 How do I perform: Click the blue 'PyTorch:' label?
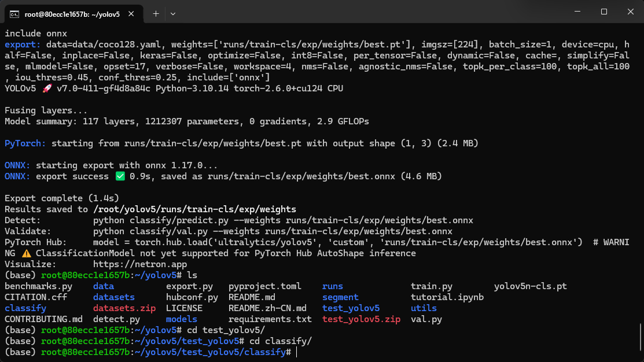(25, 143)
